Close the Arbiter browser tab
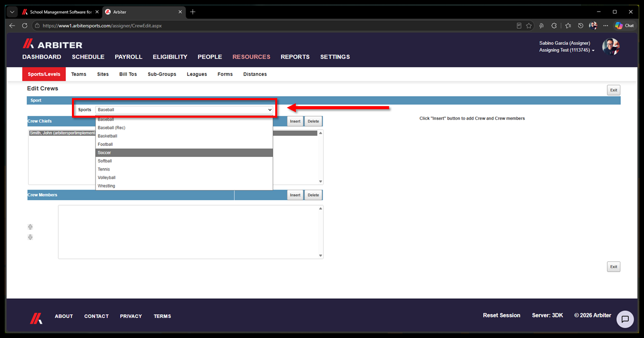 (x=180, y=12)
